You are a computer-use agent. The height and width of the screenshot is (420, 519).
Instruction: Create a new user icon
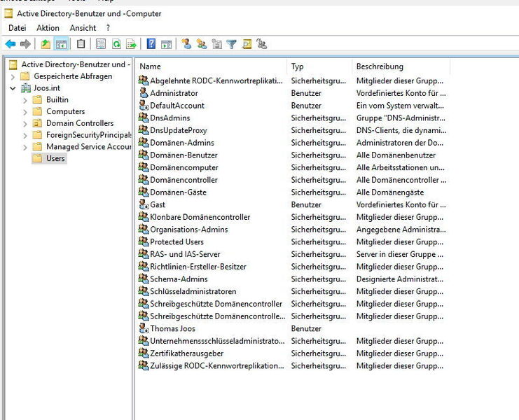186,44
